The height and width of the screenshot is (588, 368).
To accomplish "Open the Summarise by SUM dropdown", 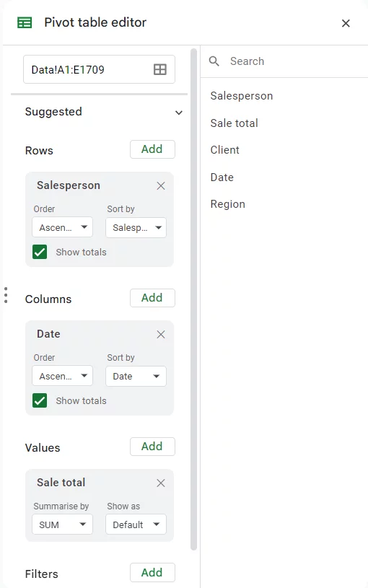I will [62, 525].
